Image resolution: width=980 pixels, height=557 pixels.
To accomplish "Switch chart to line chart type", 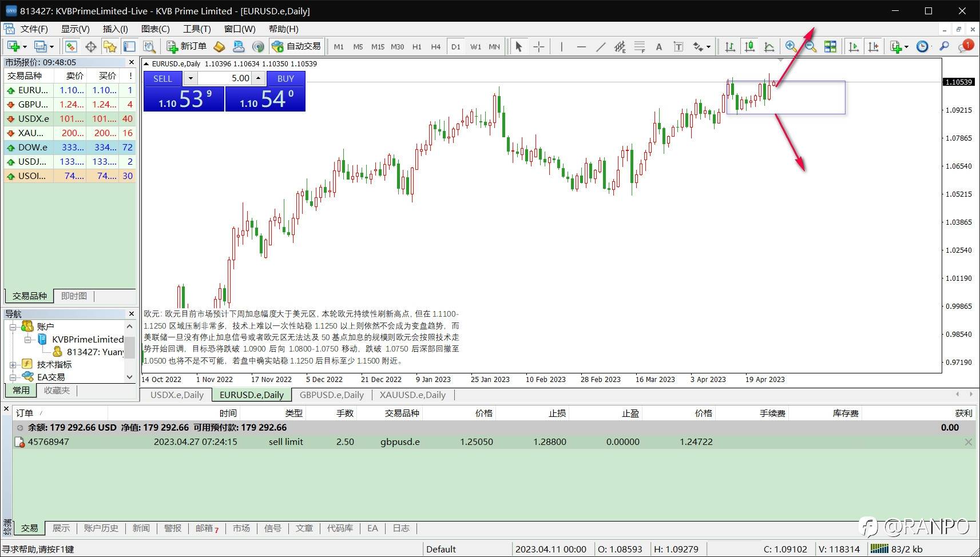I will tap(769, 46).
